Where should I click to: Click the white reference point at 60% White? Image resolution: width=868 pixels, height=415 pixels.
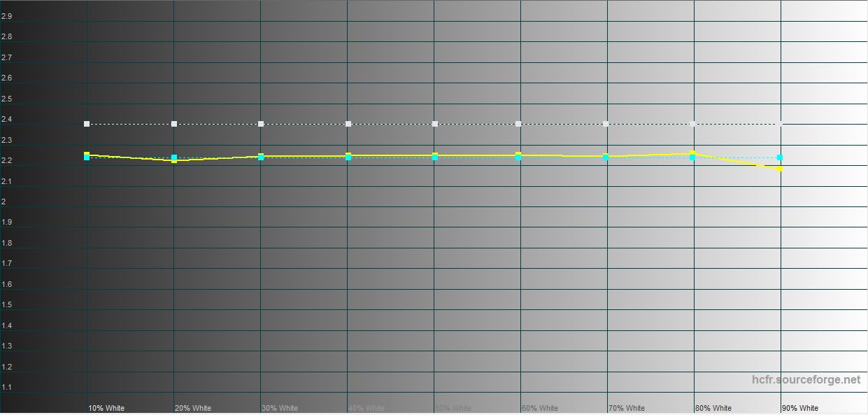pyautogui.click(x=518, y=124)
